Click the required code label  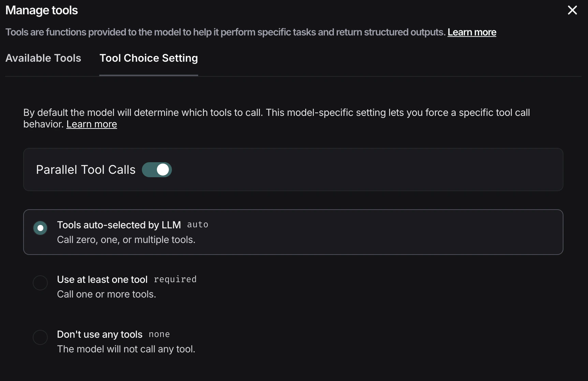pos(175,279)
